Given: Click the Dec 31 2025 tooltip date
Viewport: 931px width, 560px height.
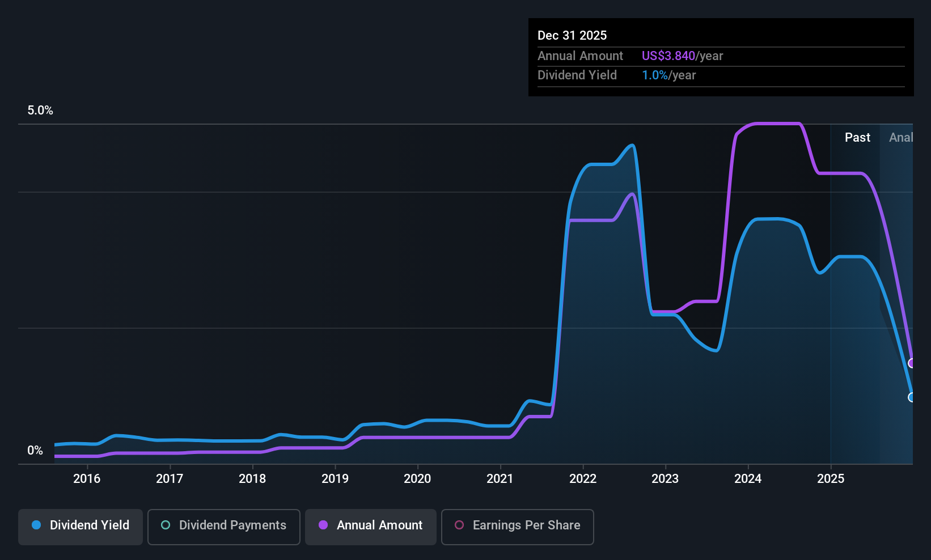Looking at the screenshot, I should [x=572, y=35].
